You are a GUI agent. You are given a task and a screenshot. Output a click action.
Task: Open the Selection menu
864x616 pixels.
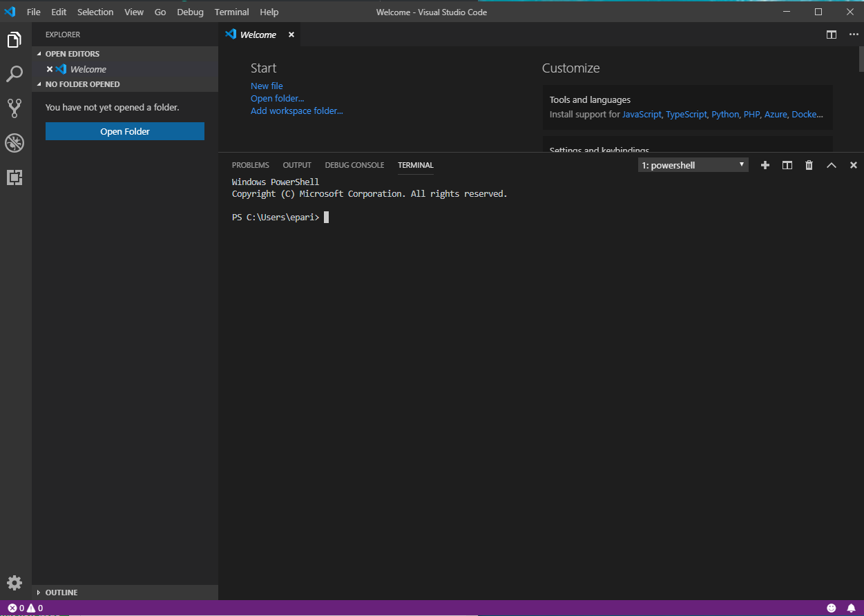coord(95,12)
